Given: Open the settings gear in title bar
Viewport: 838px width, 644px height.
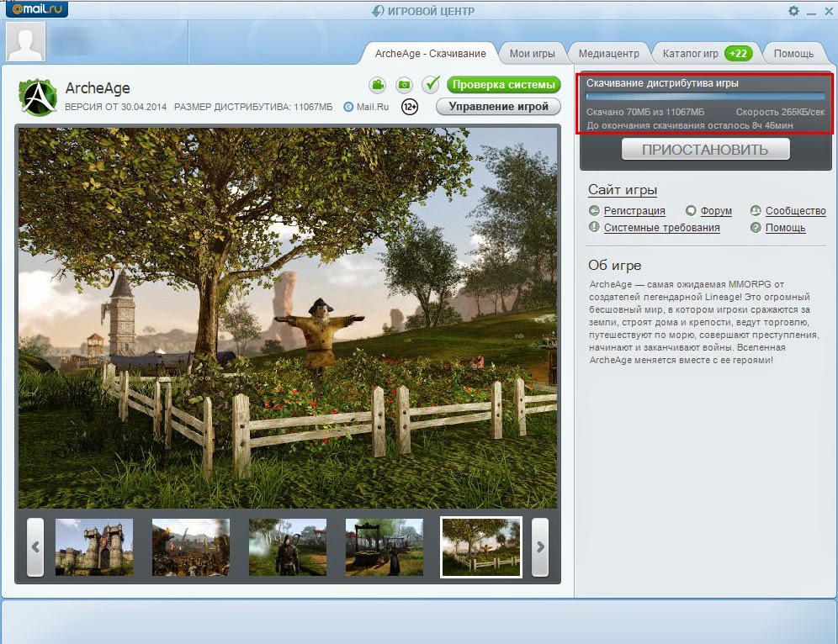Looking at the screenshot, I should [x=793, y=11].
